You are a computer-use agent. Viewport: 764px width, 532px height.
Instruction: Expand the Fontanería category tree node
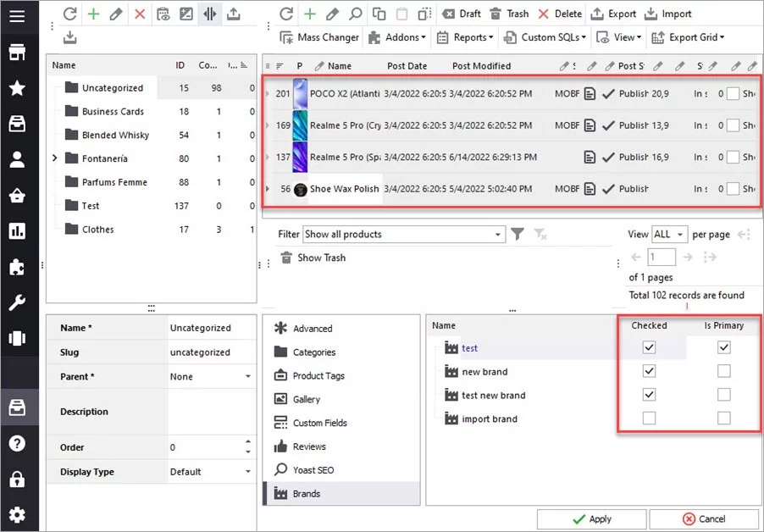(x=56, y=158)
